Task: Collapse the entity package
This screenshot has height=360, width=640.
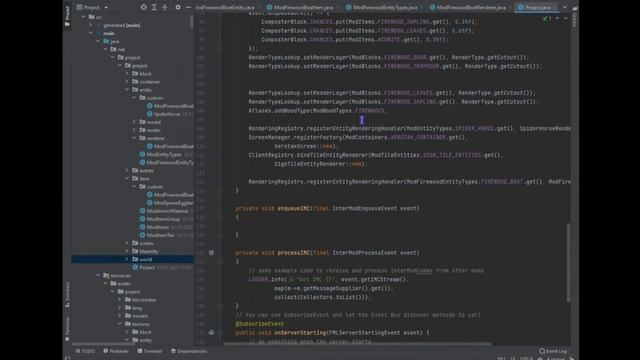Action: coord(127,90)
